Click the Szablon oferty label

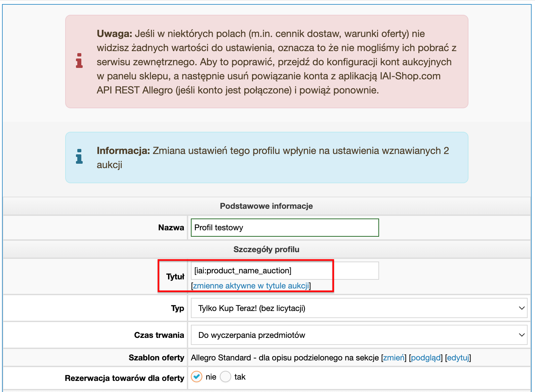(156, 358)
